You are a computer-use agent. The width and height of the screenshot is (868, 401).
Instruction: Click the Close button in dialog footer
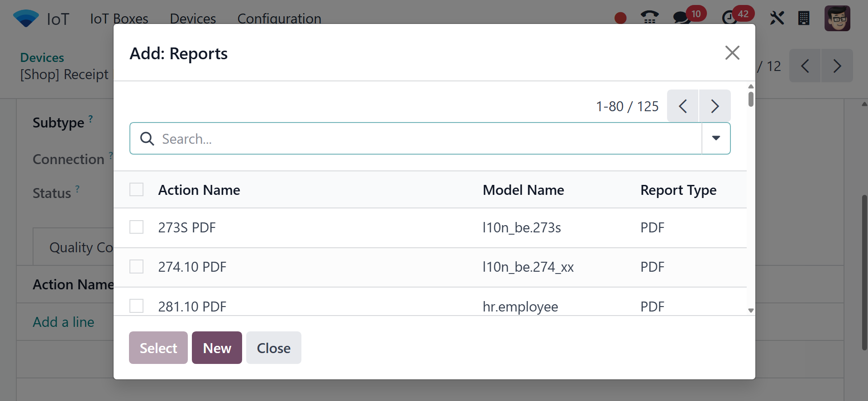click(273, 348)
